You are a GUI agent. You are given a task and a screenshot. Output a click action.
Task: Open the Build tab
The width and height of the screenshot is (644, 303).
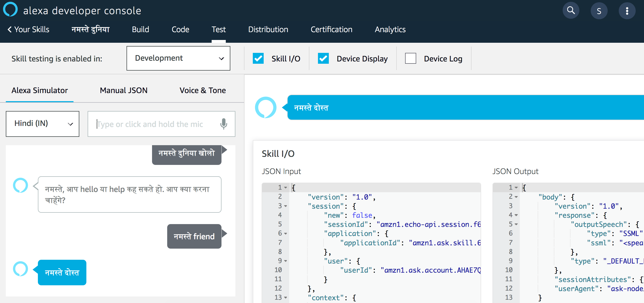click(140, 29)
